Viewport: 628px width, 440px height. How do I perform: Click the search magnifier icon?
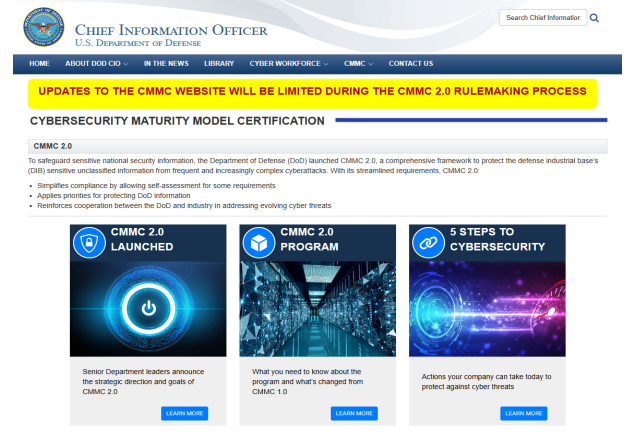click(x=594, y=18)
